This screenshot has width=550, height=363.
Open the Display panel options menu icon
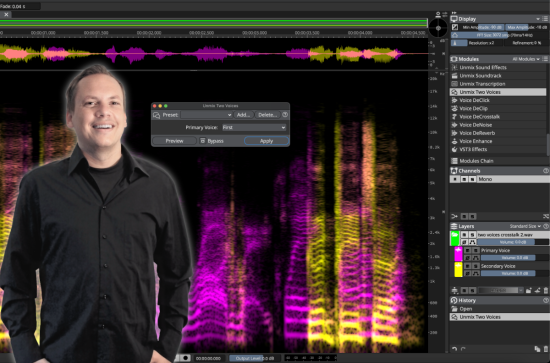pos(546,19)
